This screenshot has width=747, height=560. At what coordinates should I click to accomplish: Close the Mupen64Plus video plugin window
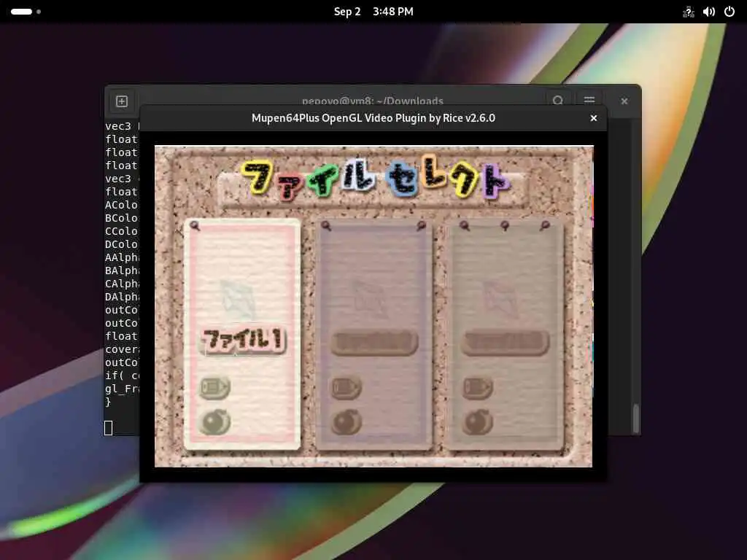(x=594, y=118)
